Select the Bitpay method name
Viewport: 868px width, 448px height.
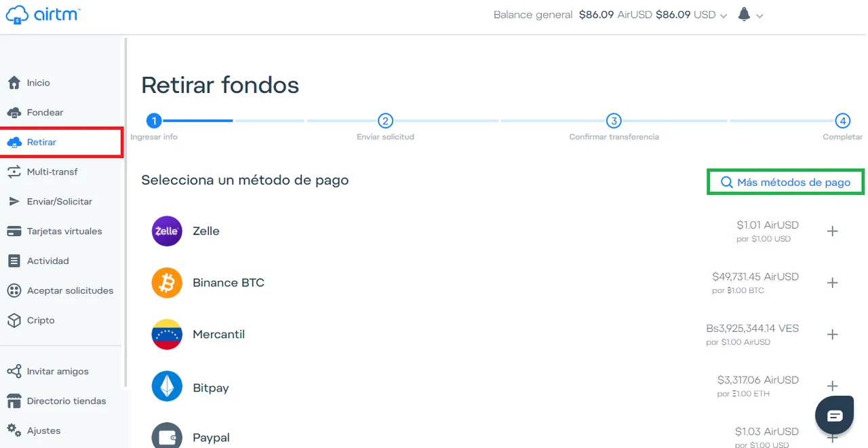click(211, 388)
